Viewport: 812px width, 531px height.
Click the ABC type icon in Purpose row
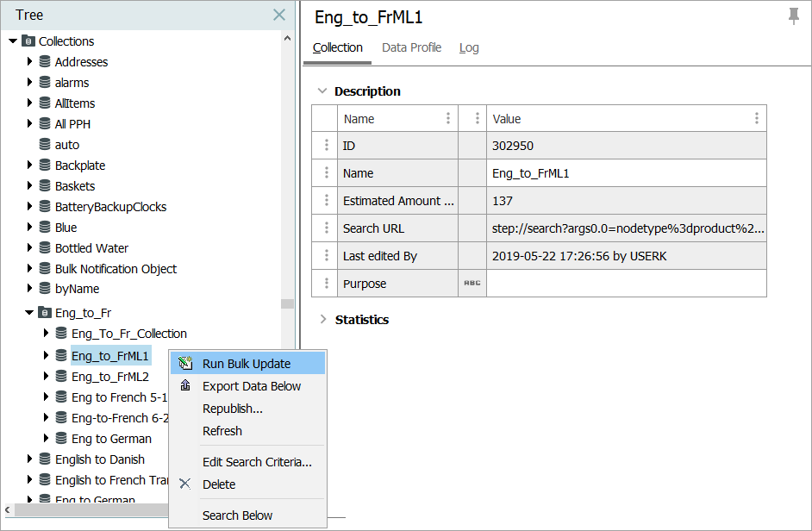(472, 284)
